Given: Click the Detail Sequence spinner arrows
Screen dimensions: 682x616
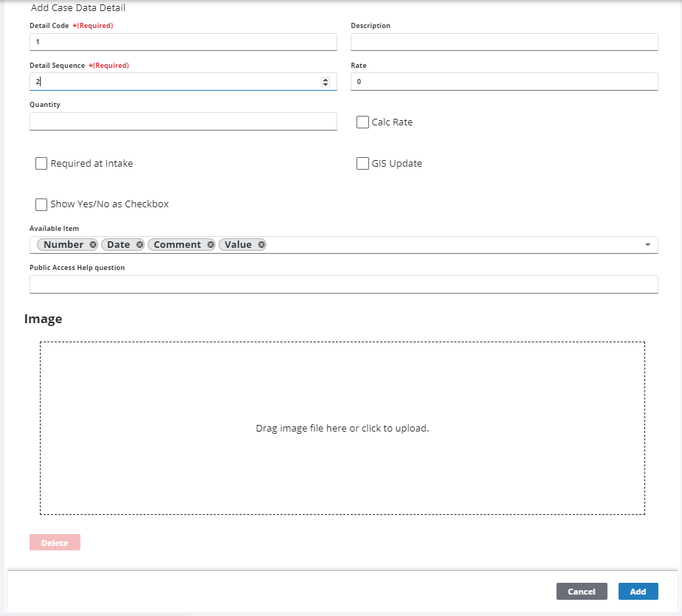Looking at the screenshot, I should tap(325, 82).
